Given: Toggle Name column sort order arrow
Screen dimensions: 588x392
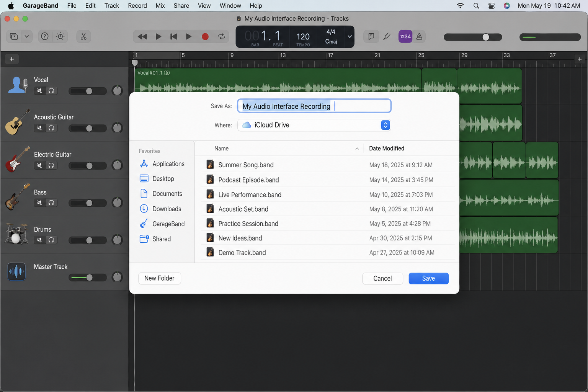Looking at the screenshot, I should click(x=357, y=149).
